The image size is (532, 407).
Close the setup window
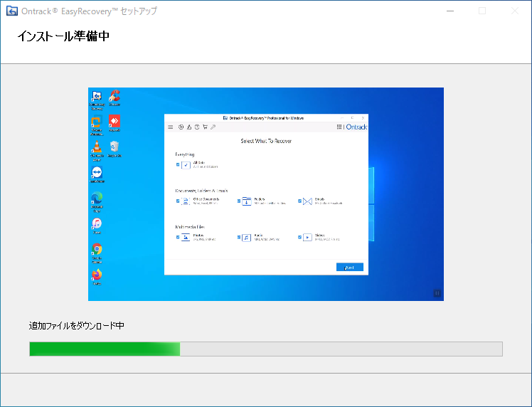pyautogui.click(x=515, y=11)
